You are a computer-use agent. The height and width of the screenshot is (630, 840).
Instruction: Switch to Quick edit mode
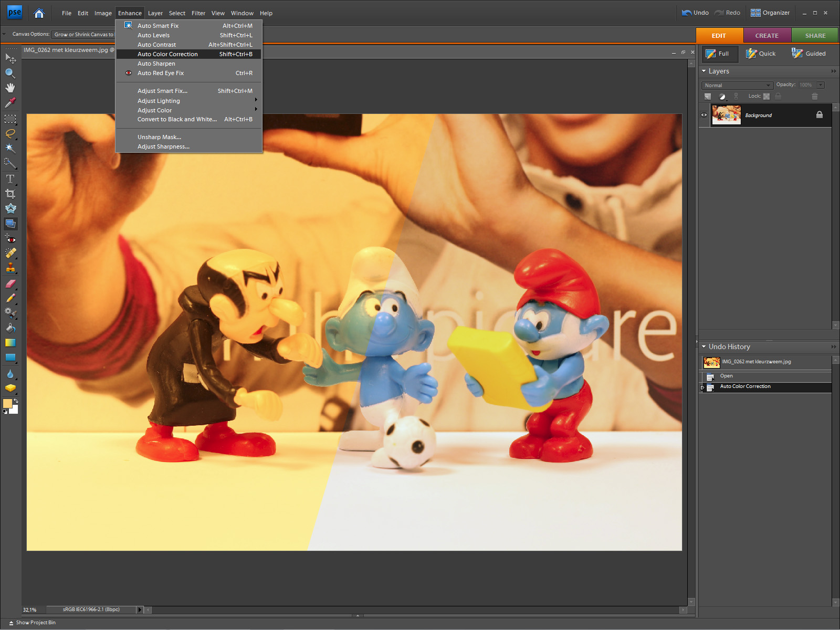[x=761, y=54]
